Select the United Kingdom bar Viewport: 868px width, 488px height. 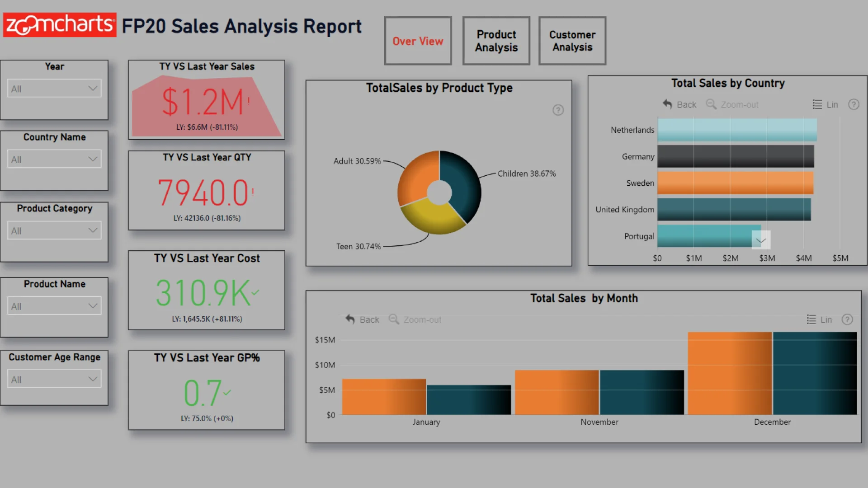[x=734, y=210]
